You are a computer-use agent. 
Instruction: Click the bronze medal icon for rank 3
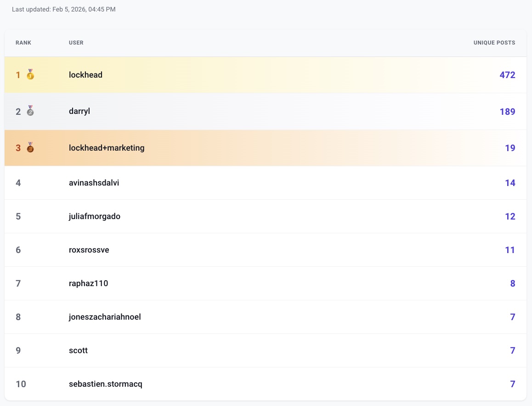pos(30,147)
